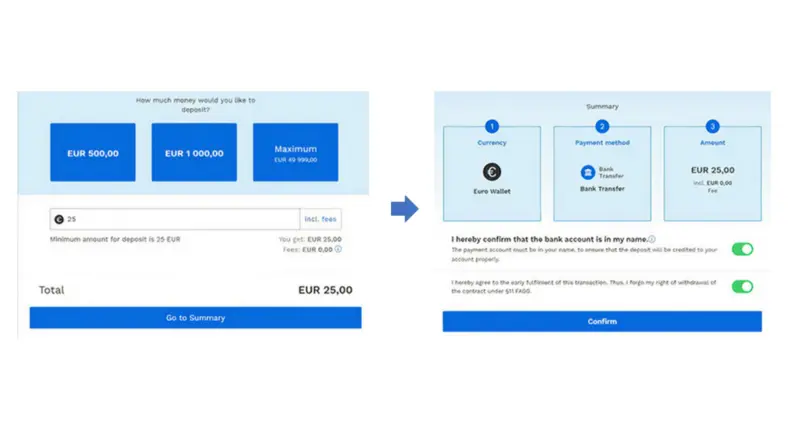Click the Bank Transfer building icon
788x443 pixels.
[587, 172]
